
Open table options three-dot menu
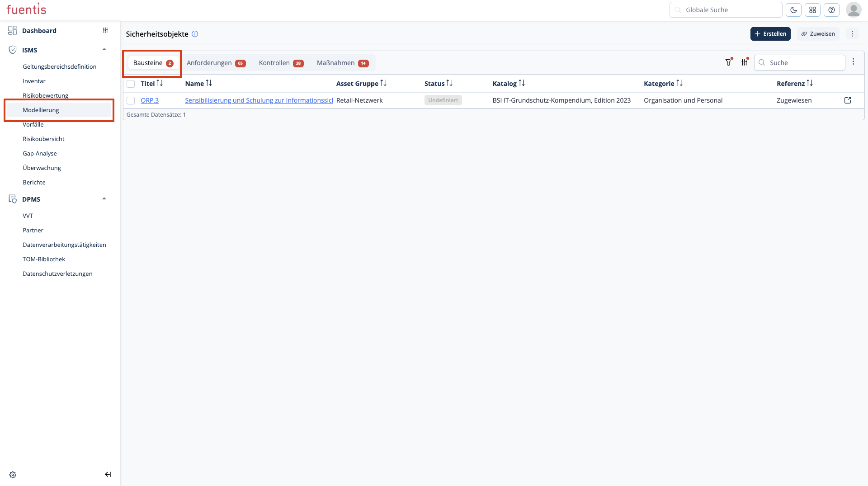(853, 62)
